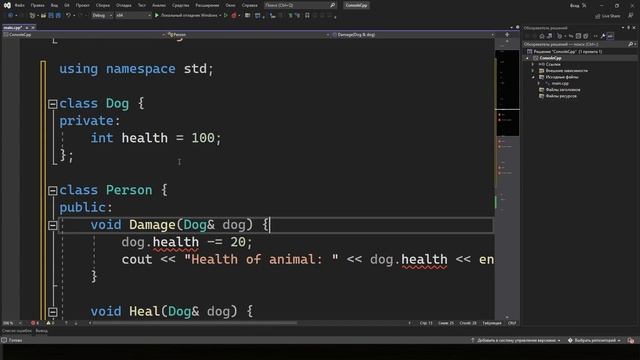This screenshot has height=360, width=640.
Task: Collapse the class Person code block
Action: [53, 191]
